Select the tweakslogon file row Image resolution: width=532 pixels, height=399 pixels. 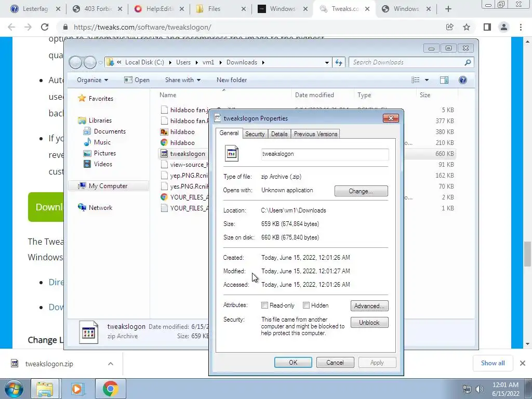(x=183, y=154)
